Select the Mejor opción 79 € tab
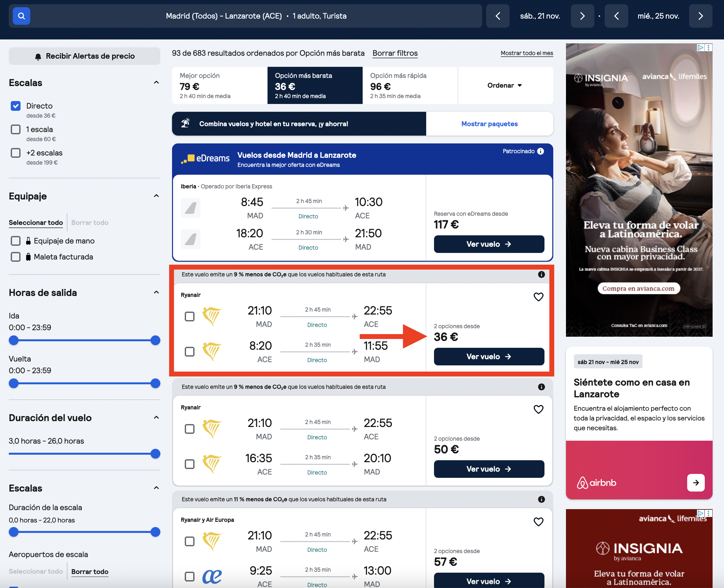The height and width of the screenshot is (588, 724). pyautogui.click(x=220, y=85)
